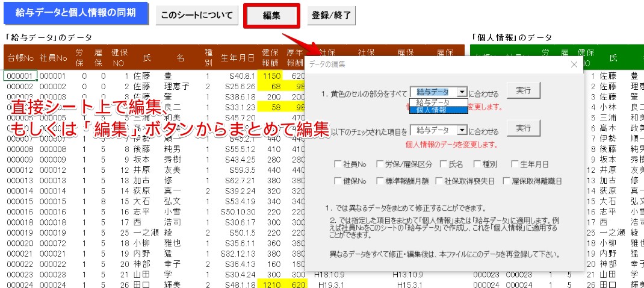Click the birth date S30.4.24
The width and height of the screenshot is (644, 288).
pos(240,274)
